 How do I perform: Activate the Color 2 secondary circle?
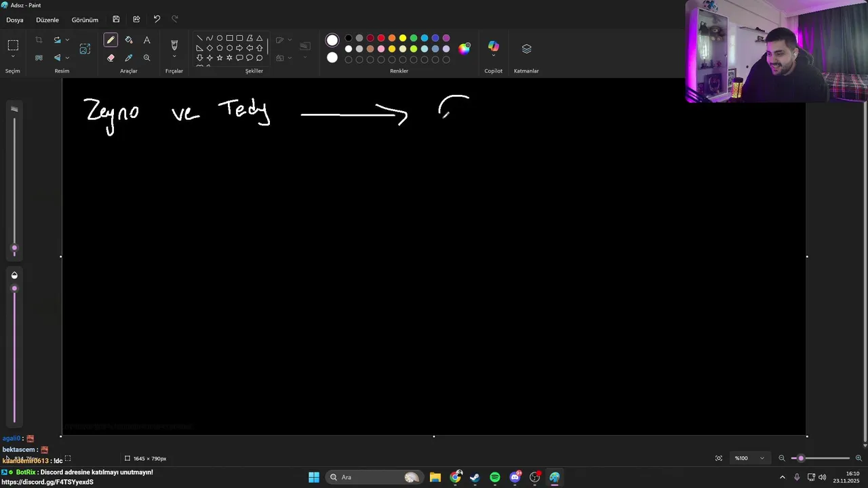click(x=332, y=58)
